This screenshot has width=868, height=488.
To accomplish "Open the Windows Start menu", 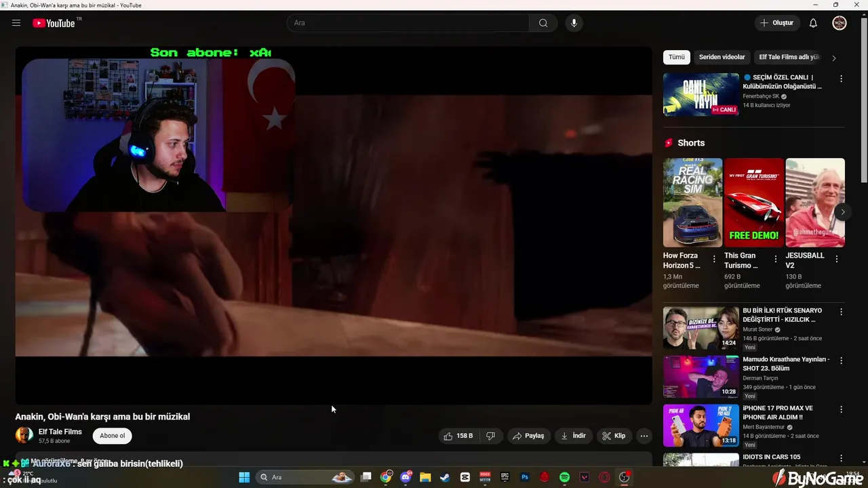I will [244, 477].
